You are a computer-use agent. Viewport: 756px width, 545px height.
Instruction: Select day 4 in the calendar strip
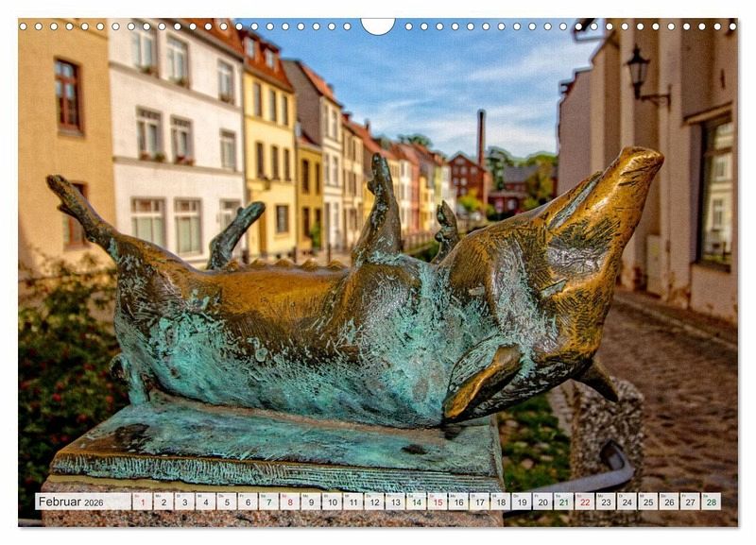[x=205, y=502]
